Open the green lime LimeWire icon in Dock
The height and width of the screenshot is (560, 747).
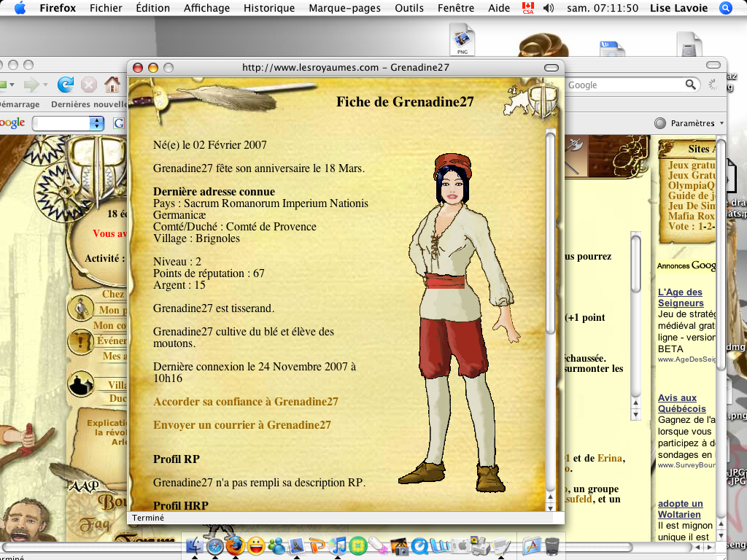pyautogui.click(x=358, y=545)
